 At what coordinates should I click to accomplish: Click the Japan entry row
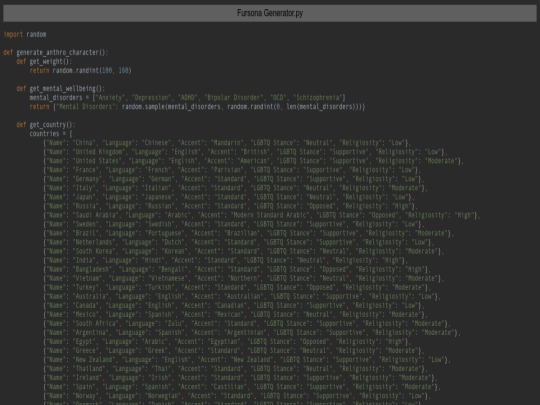click(x=229, y=197)
